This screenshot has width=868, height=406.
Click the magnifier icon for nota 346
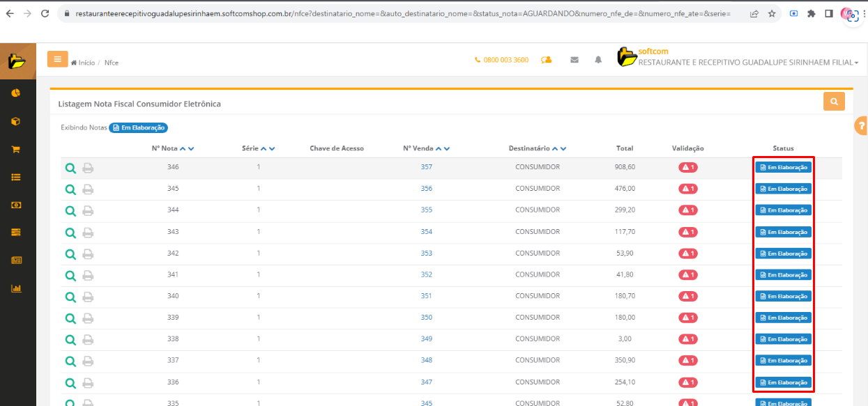(x=70, y=168)
